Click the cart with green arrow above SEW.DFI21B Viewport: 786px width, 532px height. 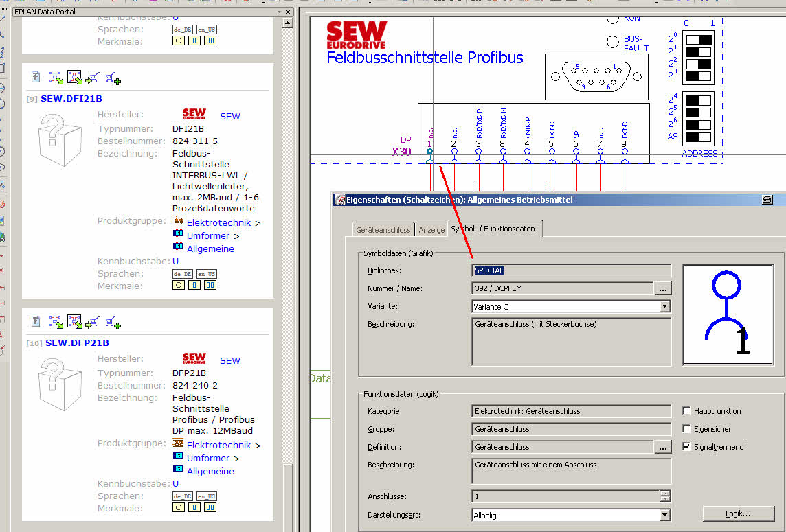tap(92, 78)
